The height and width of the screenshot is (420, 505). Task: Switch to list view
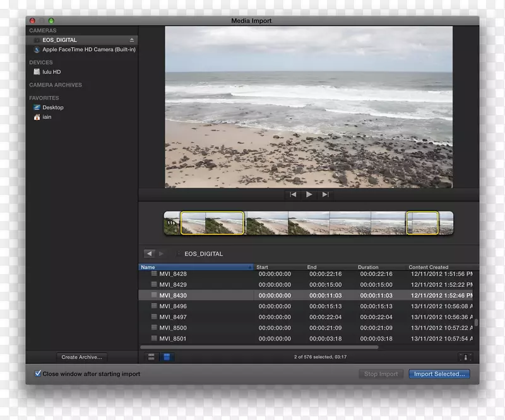(167, 357)
